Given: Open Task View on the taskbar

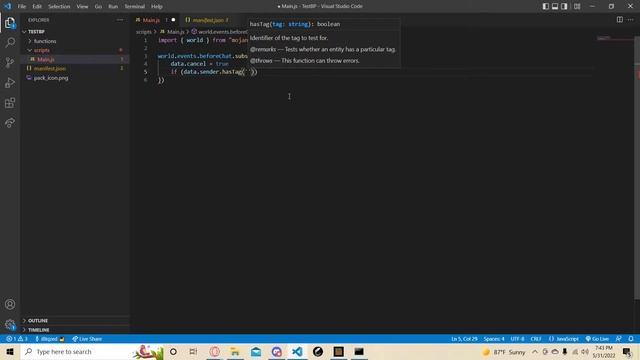Looking at the screenshot, I should (193, 351).
